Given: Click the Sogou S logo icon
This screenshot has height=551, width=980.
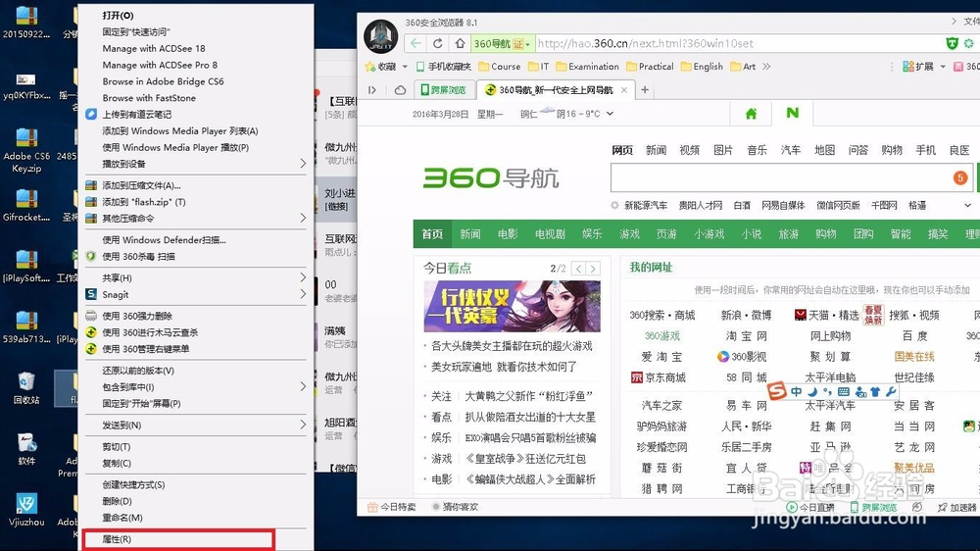Looking at the screenshot, I should point(776,391).
